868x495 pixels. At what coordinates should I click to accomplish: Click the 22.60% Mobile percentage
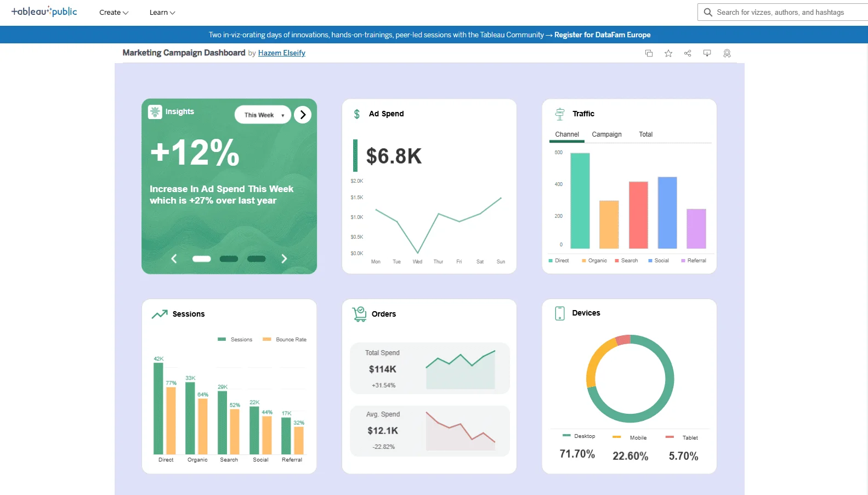[631, 457]
